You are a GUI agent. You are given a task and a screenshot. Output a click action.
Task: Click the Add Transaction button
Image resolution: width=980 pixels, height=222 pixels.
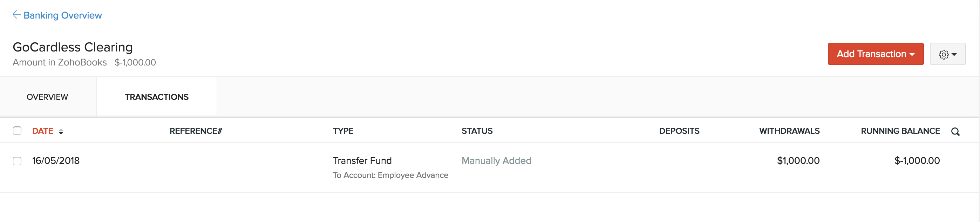click(875, 54)
